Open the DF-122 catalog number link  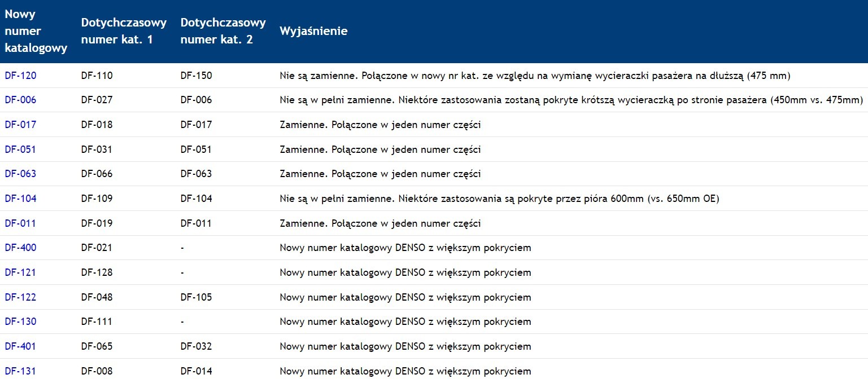[20, 297]
